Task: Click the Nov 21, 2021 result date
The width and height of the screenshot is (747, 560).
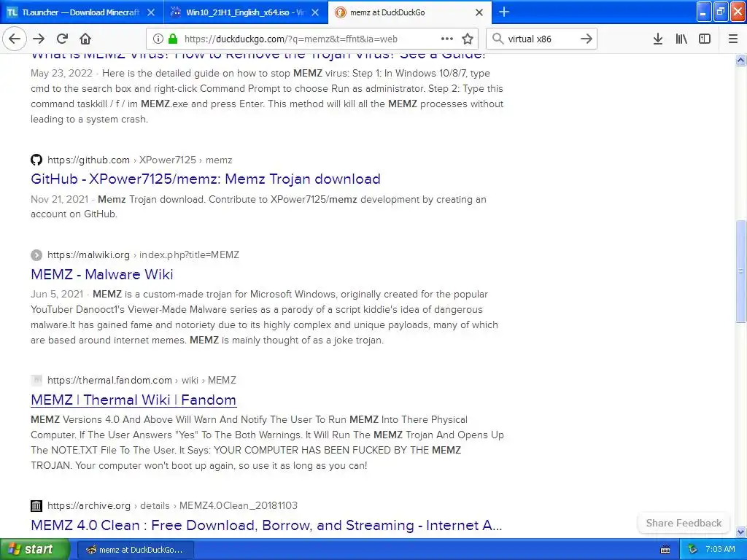Action: point(60,199)
